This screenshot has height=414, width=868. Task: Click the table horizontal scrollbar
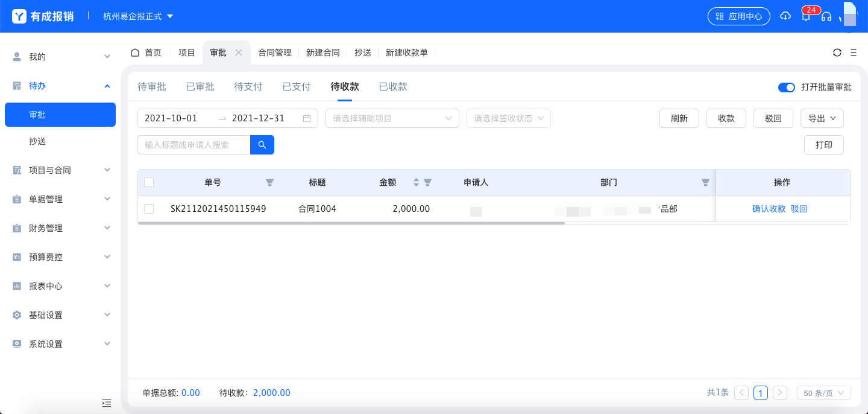point(351,223)
